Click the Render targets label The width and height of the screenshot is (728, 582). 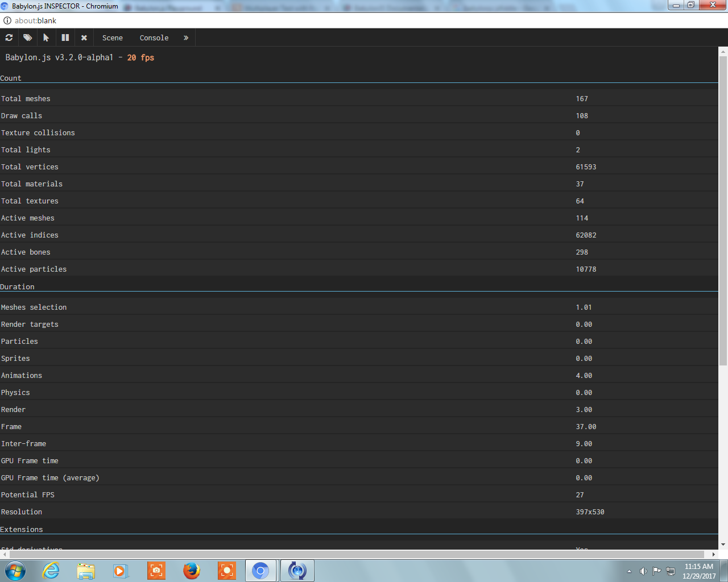30,325
